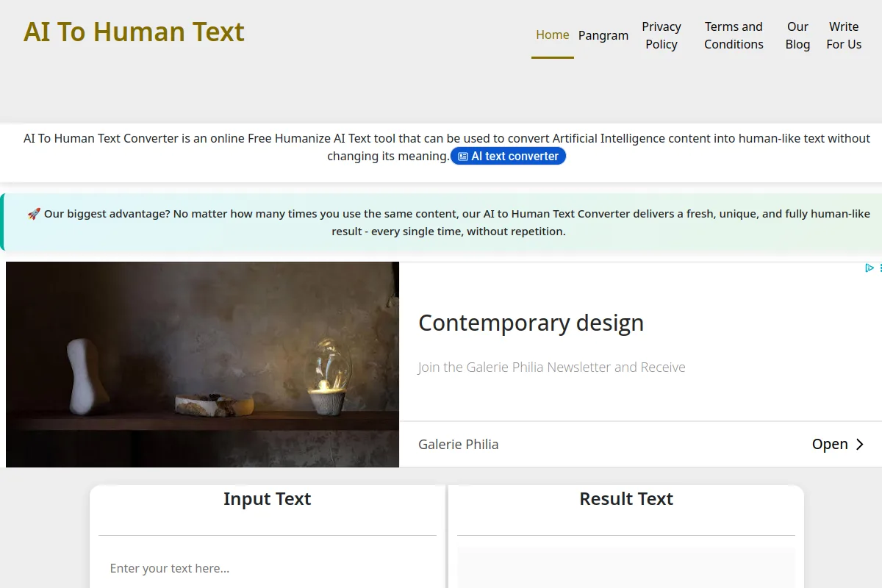
Task: Click the Result Text output area
Action: coord(626,567)
